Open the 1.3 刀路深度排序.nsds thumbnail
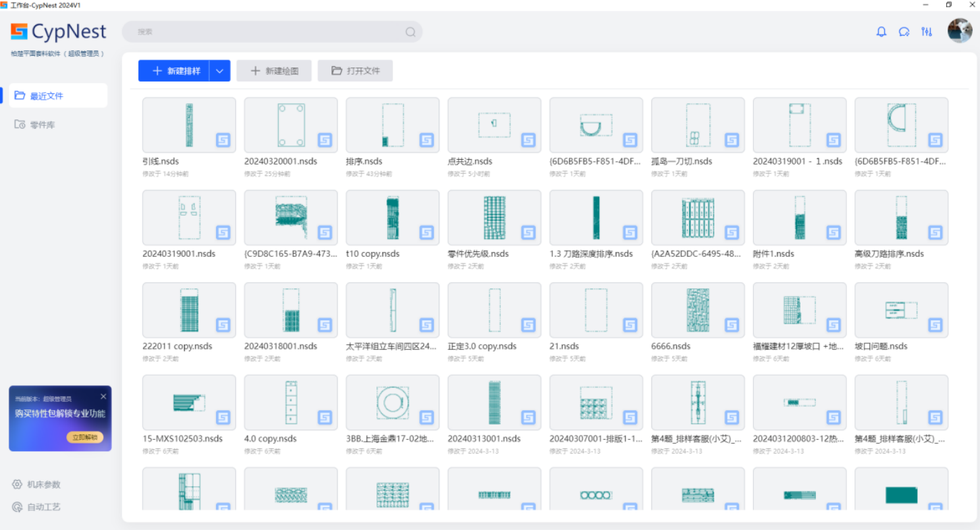Viewport: 980px width, 530px height. 596,217
